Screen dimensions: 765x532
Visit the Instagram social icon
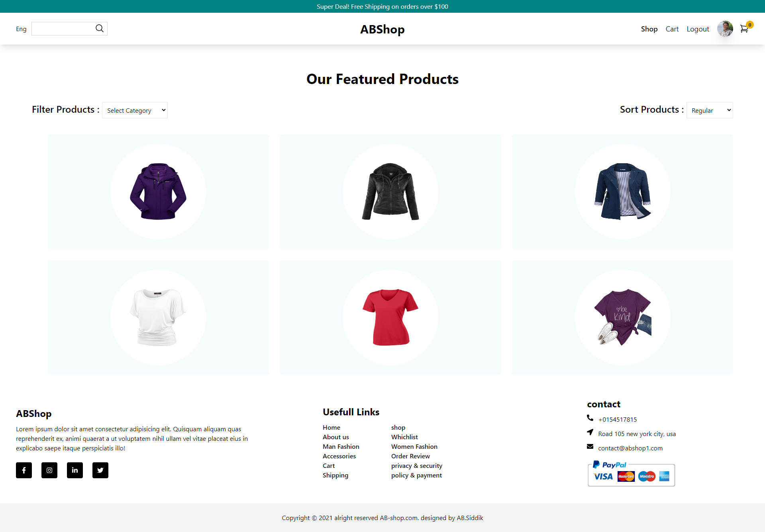tap(49, 470)
